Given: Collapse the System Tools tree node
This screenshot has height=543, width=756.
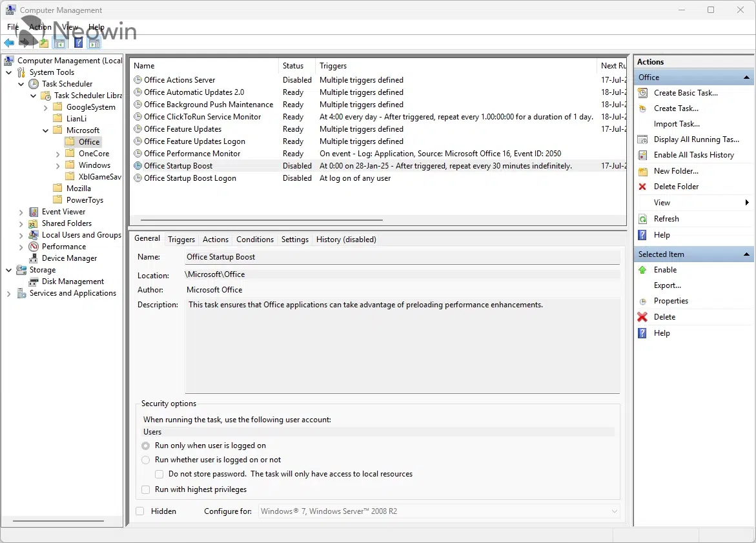Looking at the screenshot, I should coord(8,72).
